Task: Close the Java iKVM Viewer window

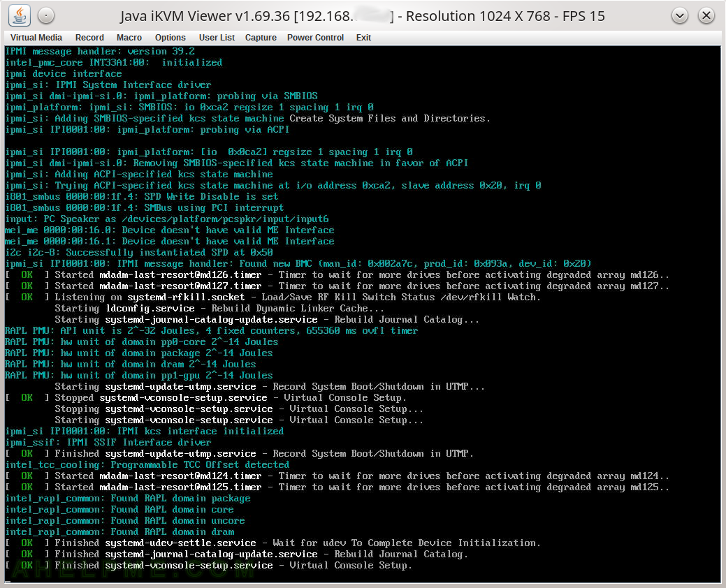Action: point(706,16)
